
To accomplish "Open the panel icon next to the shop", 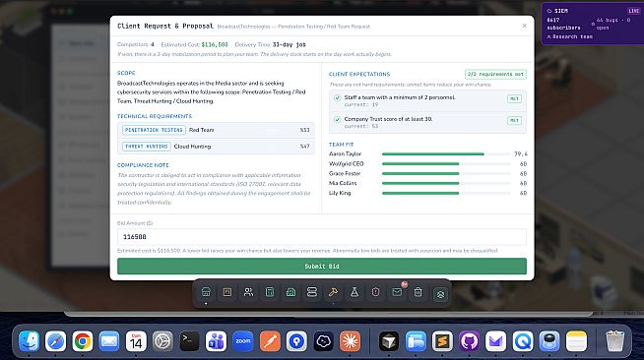I will (227, 292).
